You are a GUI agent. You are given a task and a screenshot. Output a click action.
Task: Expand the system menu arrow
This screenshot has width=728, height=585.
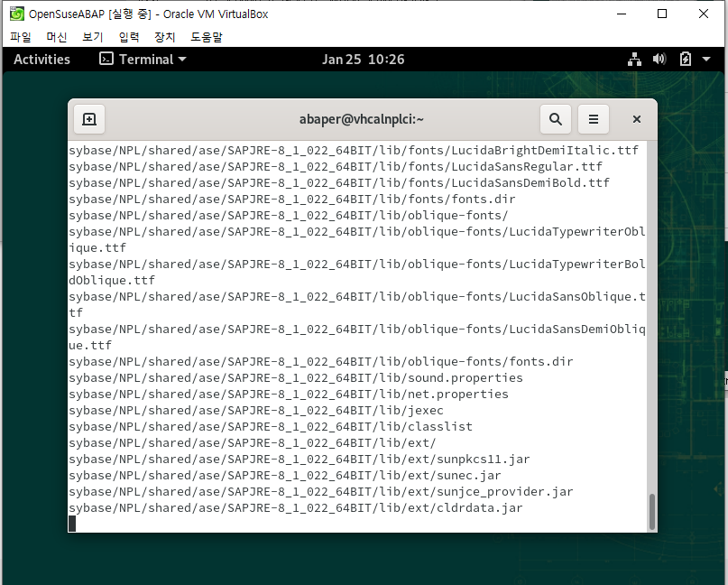706,60
